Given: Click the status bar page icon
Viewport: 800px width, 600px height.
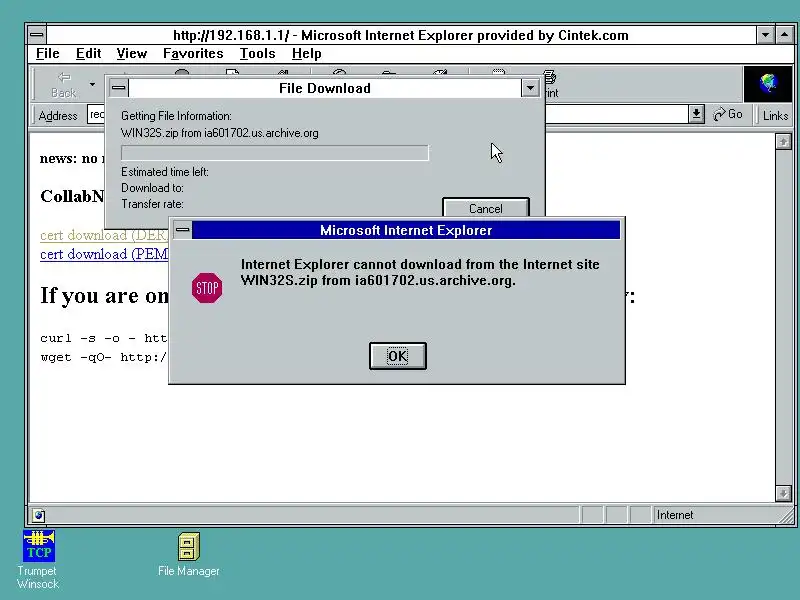Looking at the screenshot, I should click(39, 515).
